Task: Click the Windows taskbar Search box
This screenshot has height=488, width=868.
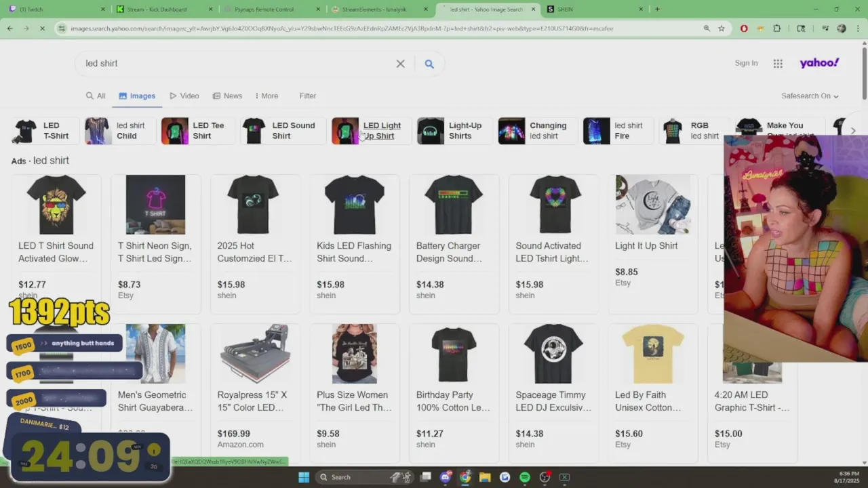Action: click(364, 477)
